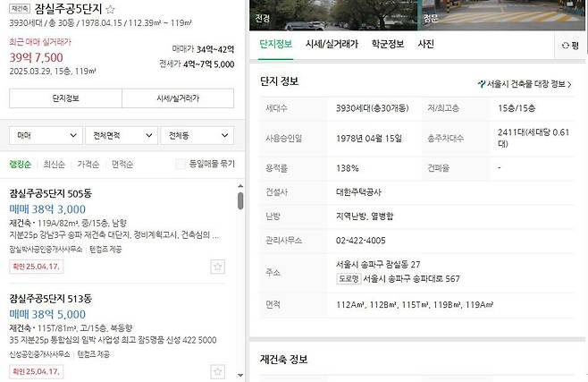Image resolution: width=588 pixels, height=382 pixels.
Task: Bookmark the 513동 listing star icon
Action: pos(217,370)
